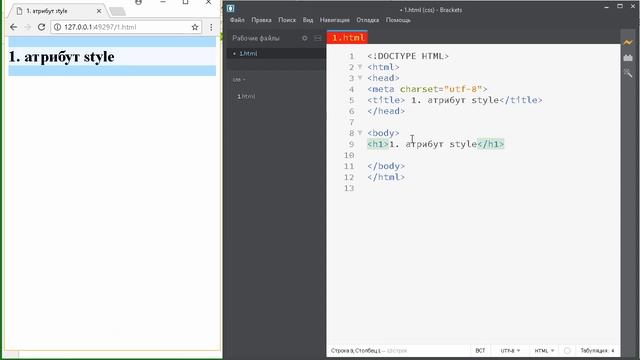Select the 1.html editor tab
The height and width of the screenshot is (360, 640).
pos(347,38)
